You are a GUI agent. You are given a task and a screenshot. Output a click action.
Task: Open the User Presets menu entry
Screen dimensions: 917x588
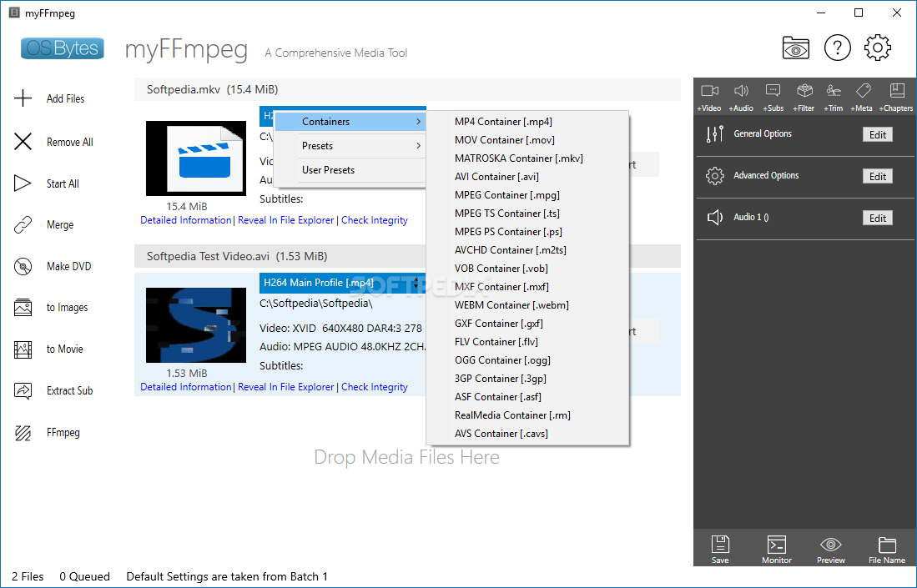coord(350,170)
